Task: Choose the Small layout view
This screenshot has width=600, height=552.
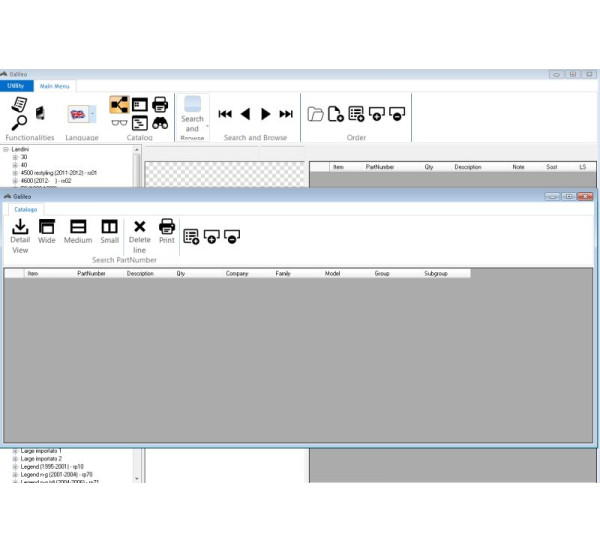Action: click(x=109, y=227)
